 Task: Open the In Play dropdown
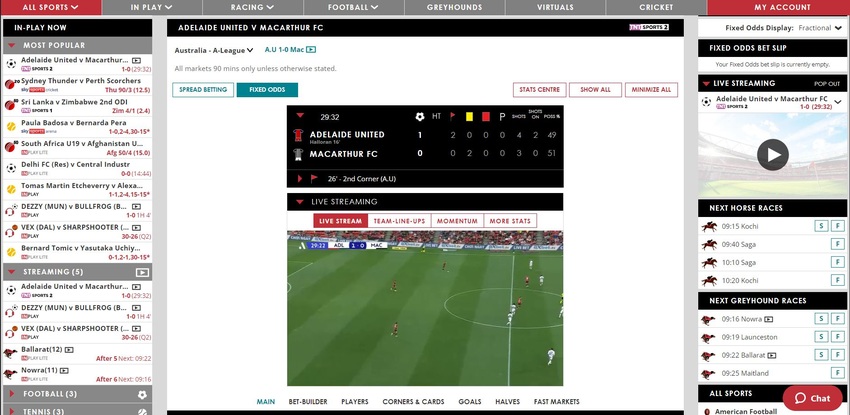coord(151,8)
